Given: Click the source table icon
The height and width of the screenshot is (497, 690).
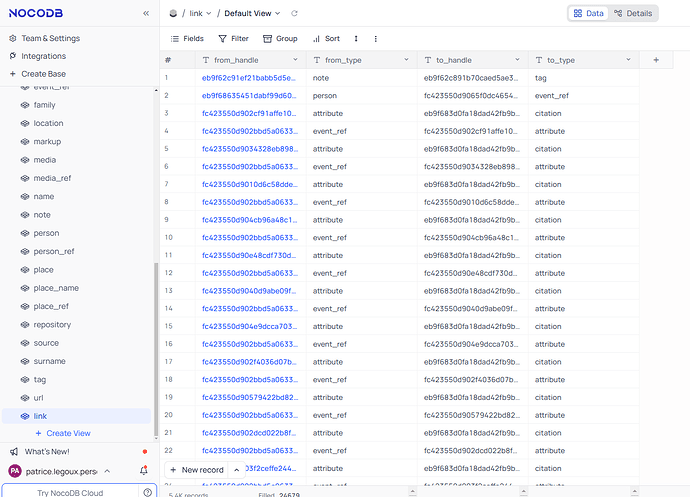Looking at the screenshot, I should click(x=25, y=343).
